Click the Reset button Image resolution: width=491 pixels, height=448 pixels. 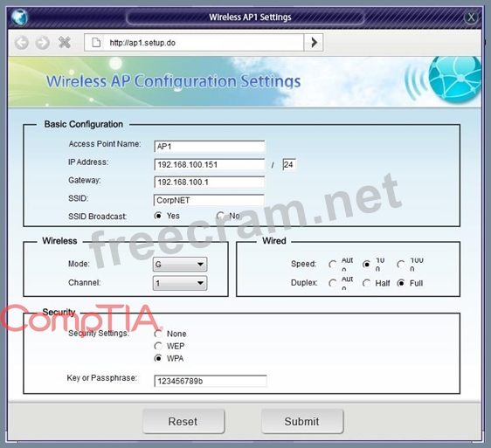(x=183, y=421)
